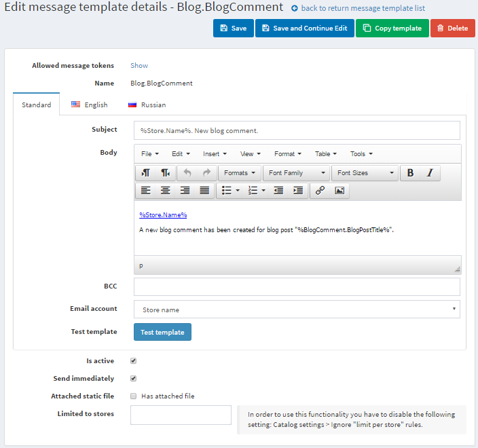This screenshot has height=448, width=478.
Task: Toggle italic formatting in the body editor
Action: coord(430,173)
